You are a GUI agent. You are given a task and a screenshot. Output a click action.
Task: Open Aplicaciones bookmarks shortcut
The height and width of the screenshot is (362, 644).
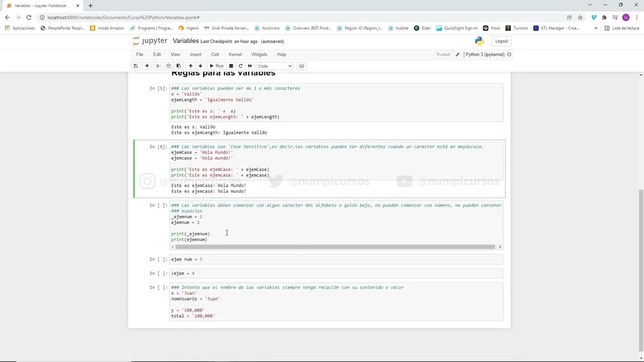point(20,28)
